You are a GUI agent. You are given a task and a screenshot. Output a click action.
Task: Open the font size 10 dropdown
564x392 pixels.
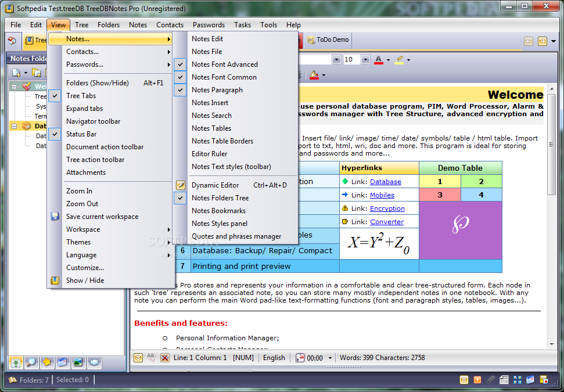pyautogui.click(x=365, y=59)
